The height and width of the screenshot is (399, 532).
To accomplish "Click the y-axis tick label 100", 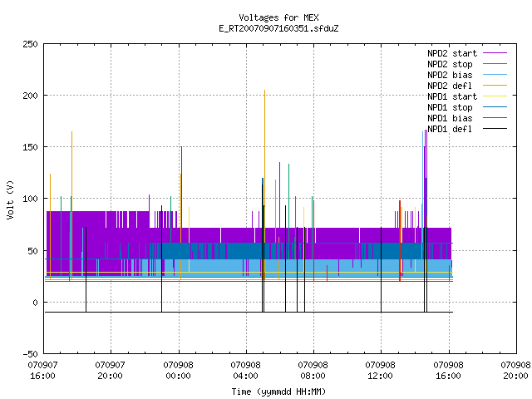I will 30,199.
